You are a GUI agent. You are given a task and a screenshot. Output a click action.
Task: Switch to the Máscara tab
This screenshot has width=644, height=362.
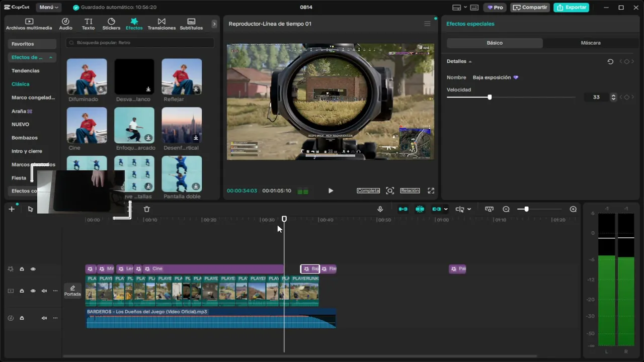point(591,43)
